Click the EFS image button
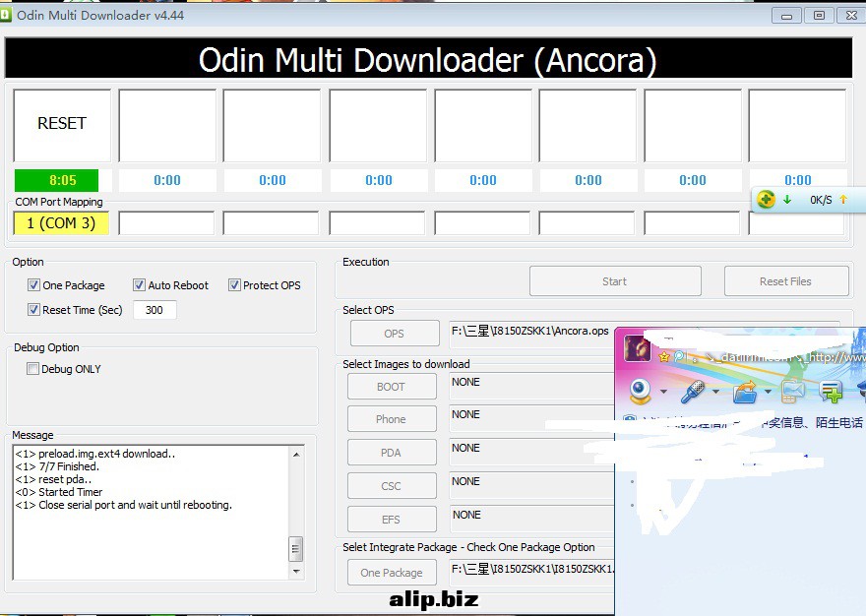 point(392,520)
